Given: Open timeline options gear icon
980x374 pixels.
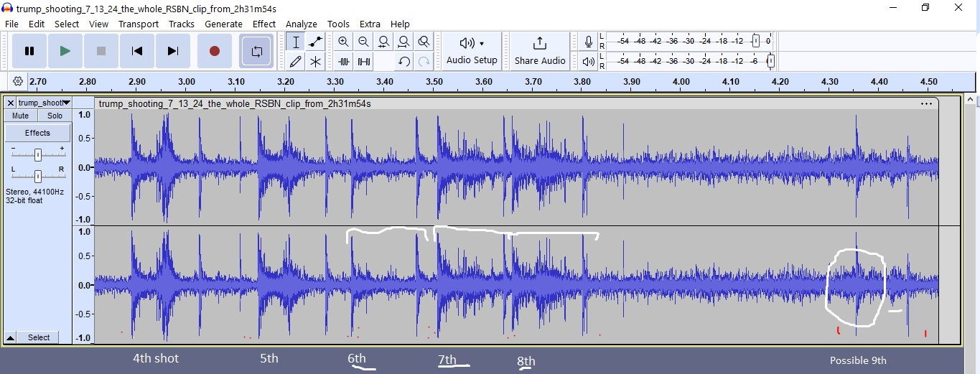Looking at the screenshot, I should 18,81.
